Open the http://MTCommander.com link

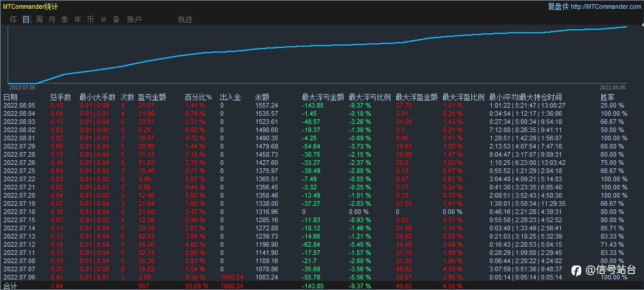605,6
